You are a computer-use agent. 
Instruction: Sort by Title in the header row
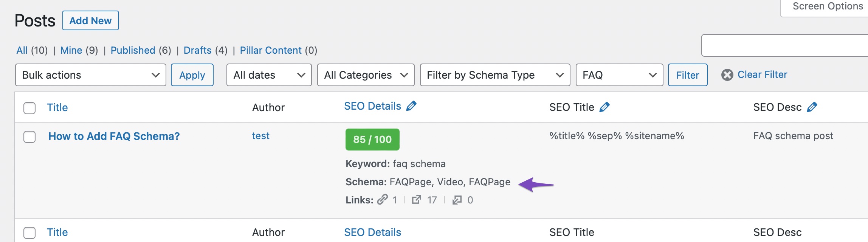pyautogui.click(x=57, y=107)
